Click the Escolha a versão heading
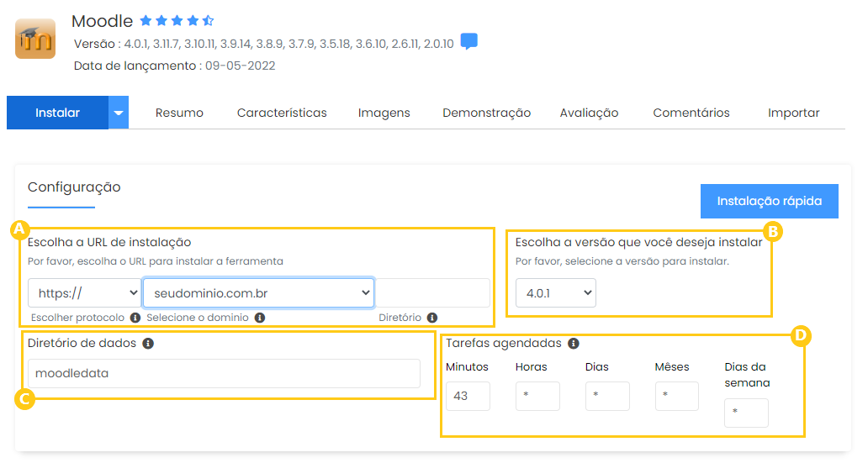This screenshot has width=868, height=463. (639, 242)
